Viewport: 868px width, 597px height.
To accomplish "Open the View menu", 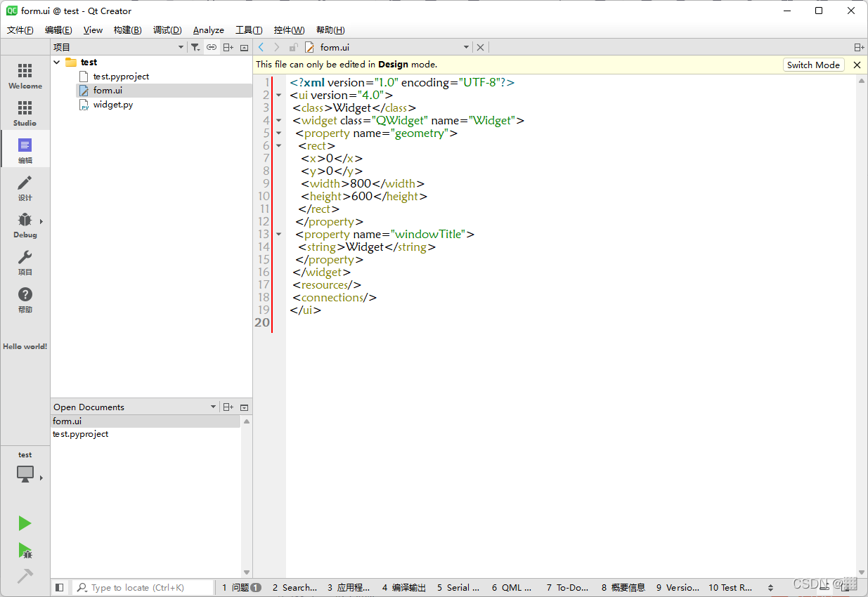I will (x=93, y=29).
